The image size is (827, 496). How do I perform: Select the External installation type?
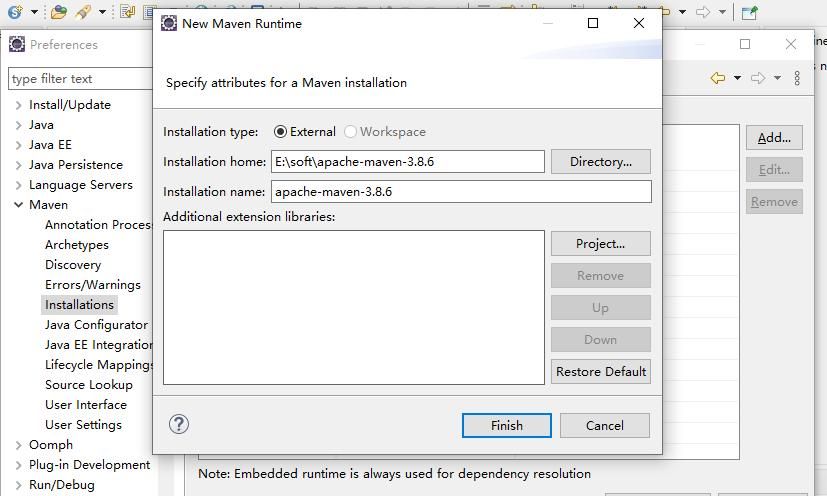(281, 132)
